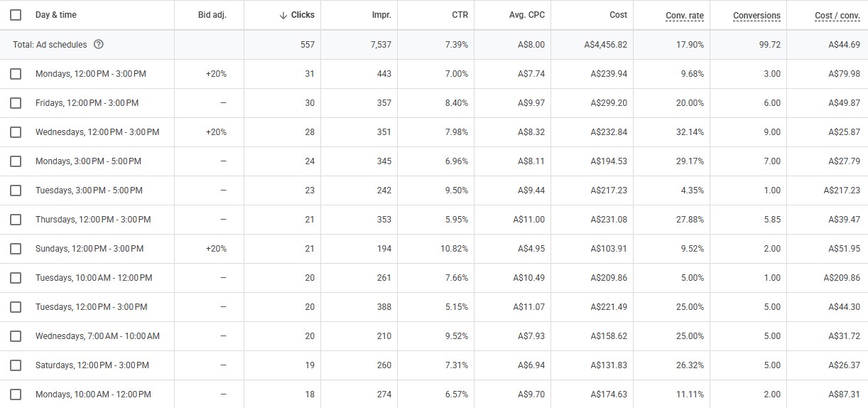Click the help icon beside Total: Ad schedules

[99, 45]
